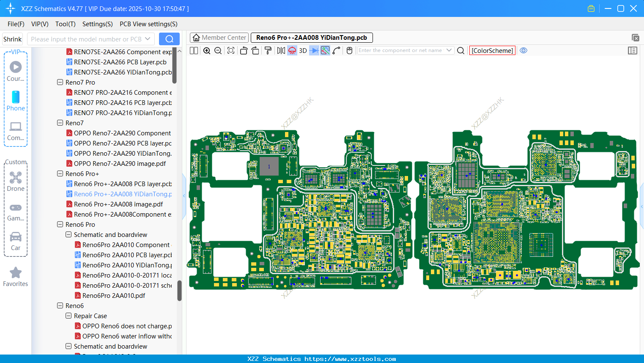Open Reno6 Pro+-2AA008 image.pdf file
644x363 pixels.
click(x=118, y=204)
